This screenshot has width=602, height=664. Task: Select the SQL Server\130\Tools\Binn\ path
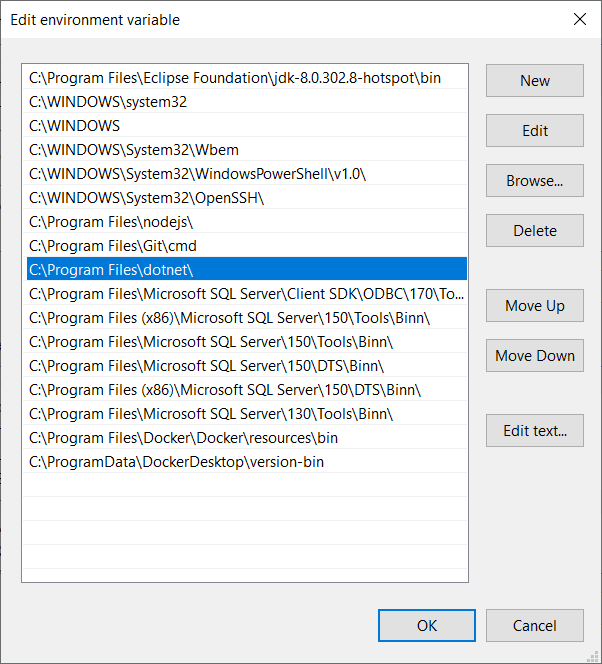pyautogui.click(x=247, y=414)
